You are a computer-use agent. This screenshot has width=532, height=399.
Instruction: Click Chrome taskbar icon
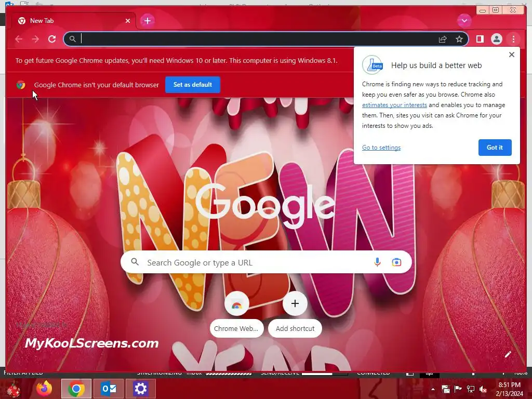(76, 389)
